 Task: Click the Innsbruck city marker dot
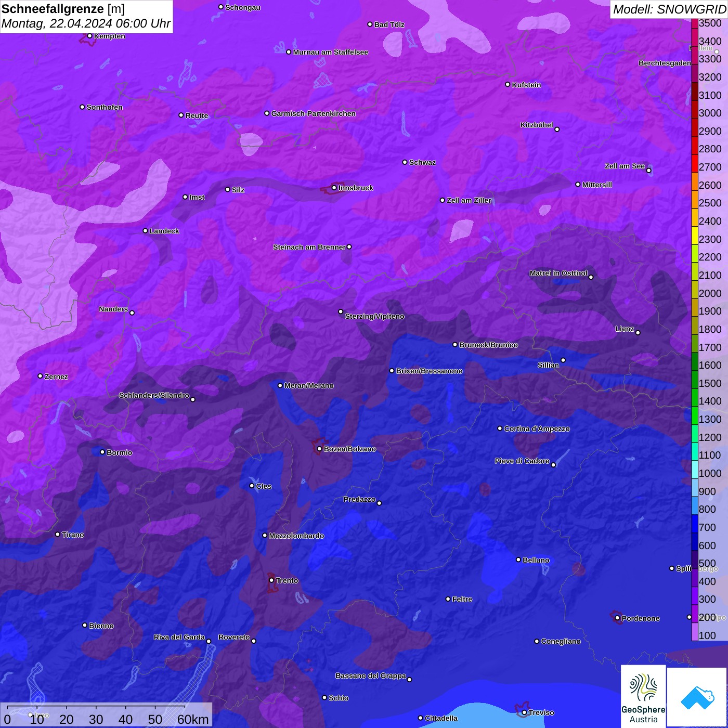[334, 188]
